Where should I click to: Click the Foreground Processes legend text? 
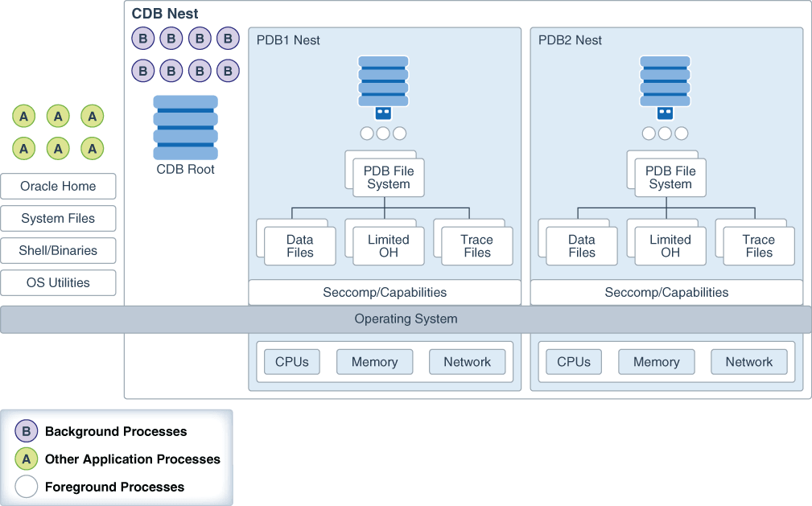114,487
